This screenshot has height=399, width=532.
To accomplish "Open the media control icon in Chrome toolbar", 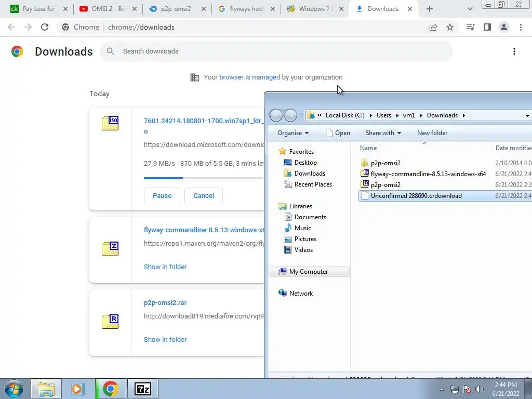I will coord(470,27).
